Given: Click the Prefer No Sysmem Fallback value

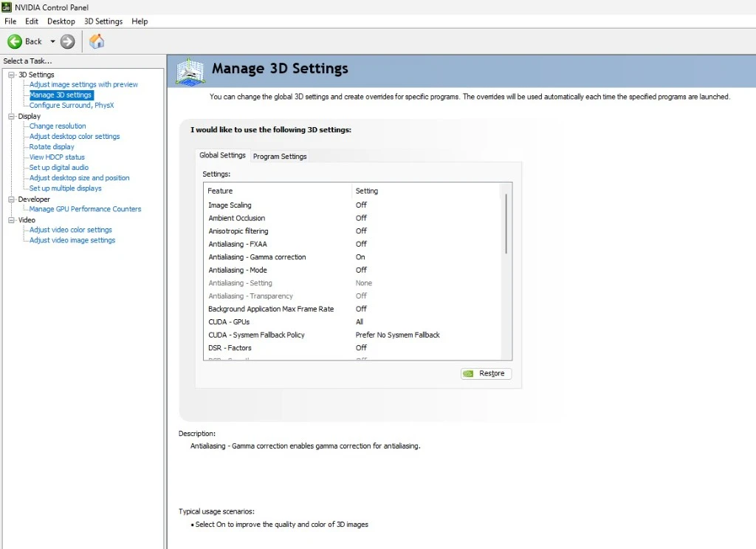Looking at the screenshot, I should click(x=397, y=335).
